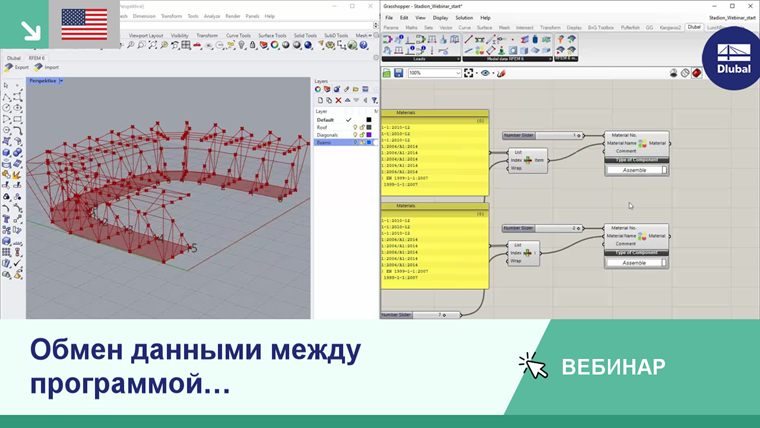
Task: Click the Export button in RFEM 6 toolbar
Action: pyautogui.click(x=17, y=67)
